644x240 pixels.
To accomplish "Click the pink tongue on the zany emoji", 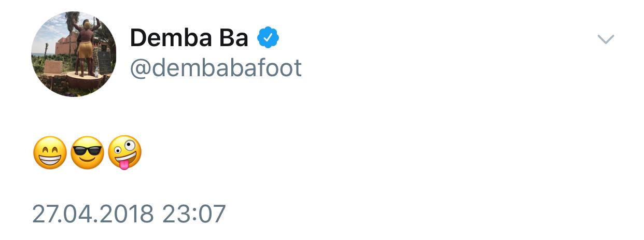I will coord(123,164).
